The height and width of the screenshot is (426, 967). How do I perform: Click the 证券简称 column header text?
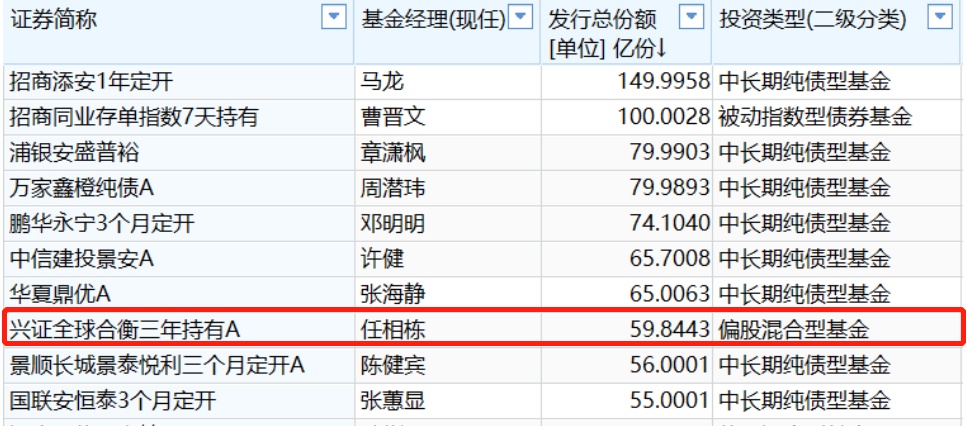[53, 19]
